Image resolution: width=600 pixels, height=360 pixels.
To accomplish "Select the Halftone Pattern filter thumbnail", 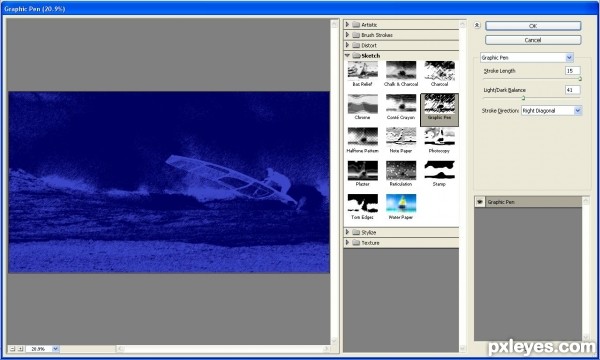I will pyautogui.click(x=362, y=137).
